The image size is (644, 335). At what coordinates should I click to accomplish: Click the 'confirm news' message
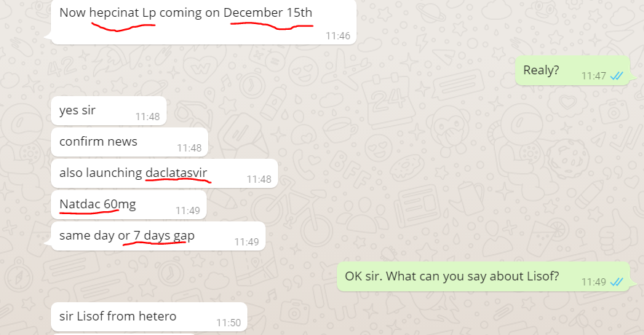130,142
